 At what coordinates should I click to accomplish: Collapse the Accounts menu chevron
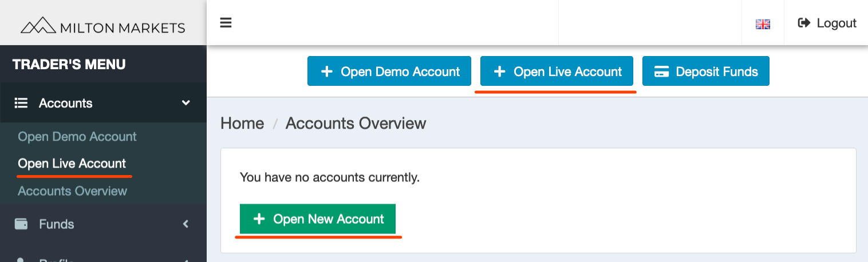(x=186, y=103)
